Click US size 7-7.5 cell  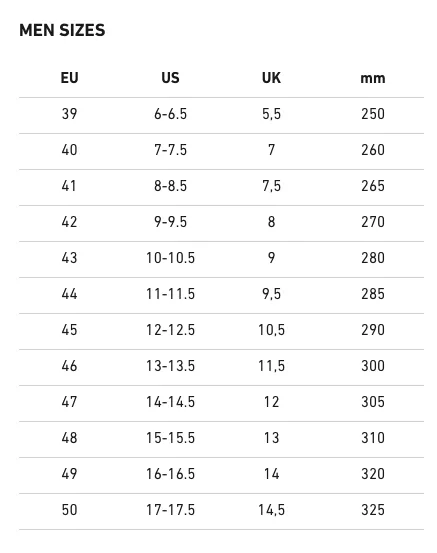(170, 150)
